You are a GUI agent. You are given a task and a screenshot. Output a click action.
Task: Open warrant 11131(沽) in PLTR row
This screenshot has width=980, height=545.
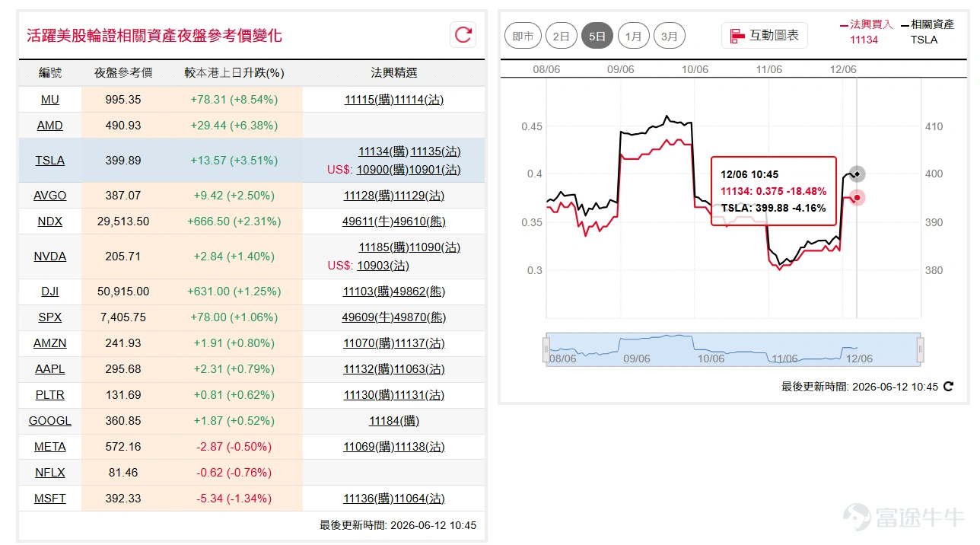(x=419, y=395)
